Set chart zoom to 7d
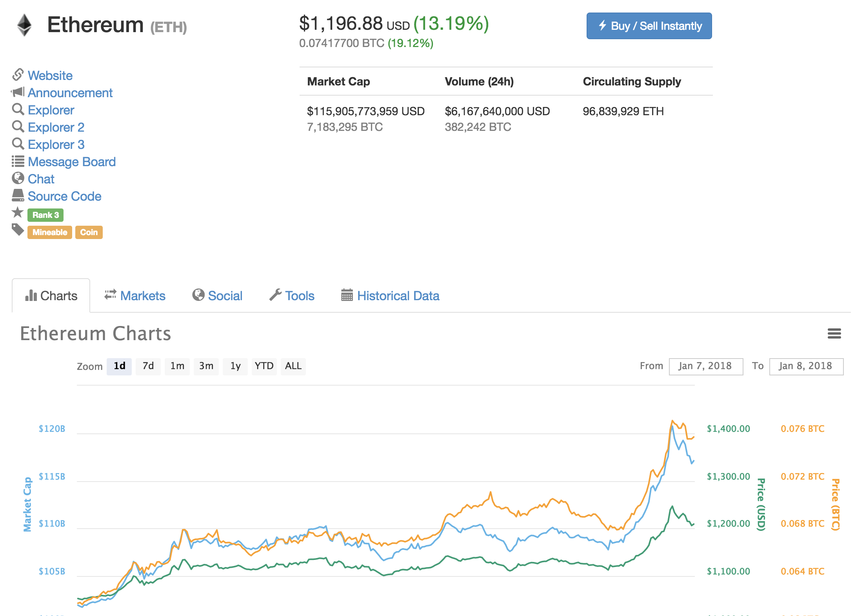Screen dimensions: 865x616 [148, 366]
